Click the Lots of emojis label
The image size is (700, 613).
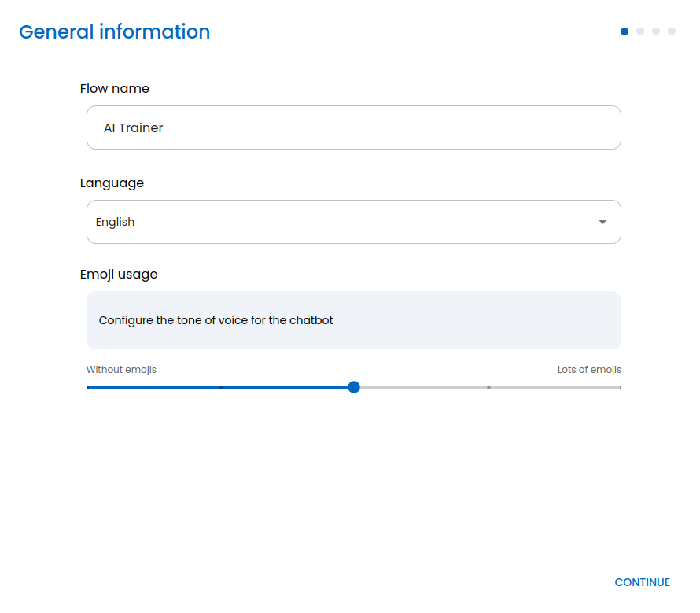(589, 370)
